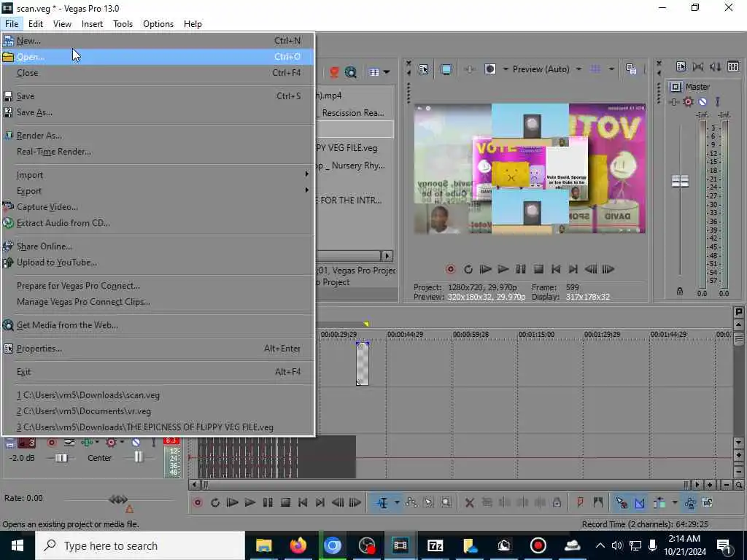
Task: Open Project Video Properties in preview toolbar
Action: coord(424,69)
